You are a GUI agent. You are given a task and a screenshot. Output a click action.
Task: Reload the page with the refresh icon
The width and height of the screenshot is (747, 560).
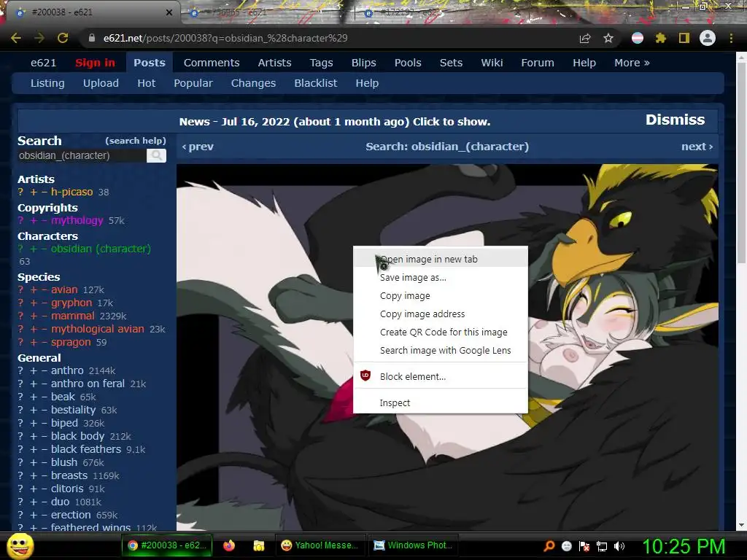coord(63,38)
